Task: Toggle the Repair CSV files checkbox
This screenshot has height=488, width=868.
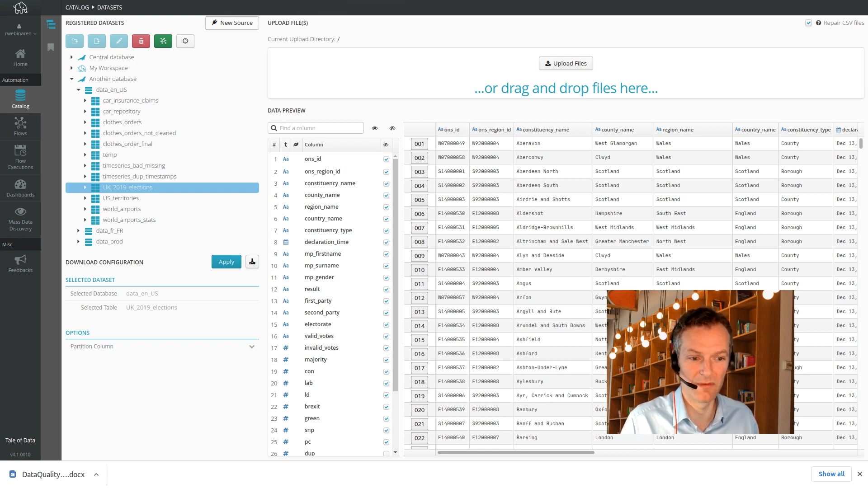Action: 808,23
